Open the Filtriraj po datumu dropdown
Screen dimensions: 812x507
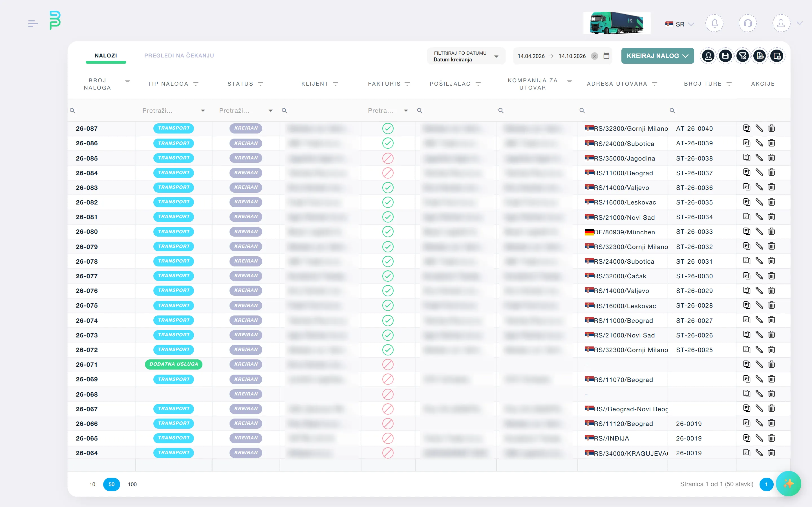(x=466, y=56)
